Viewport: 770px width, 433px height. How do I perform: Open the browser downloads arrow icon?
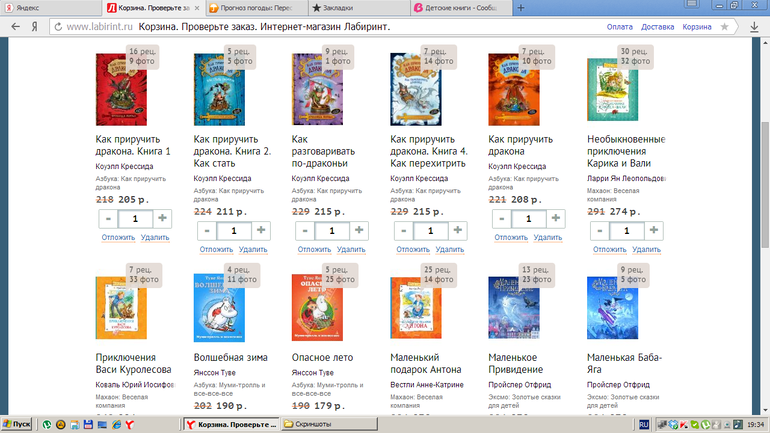[x=756, y=27]
